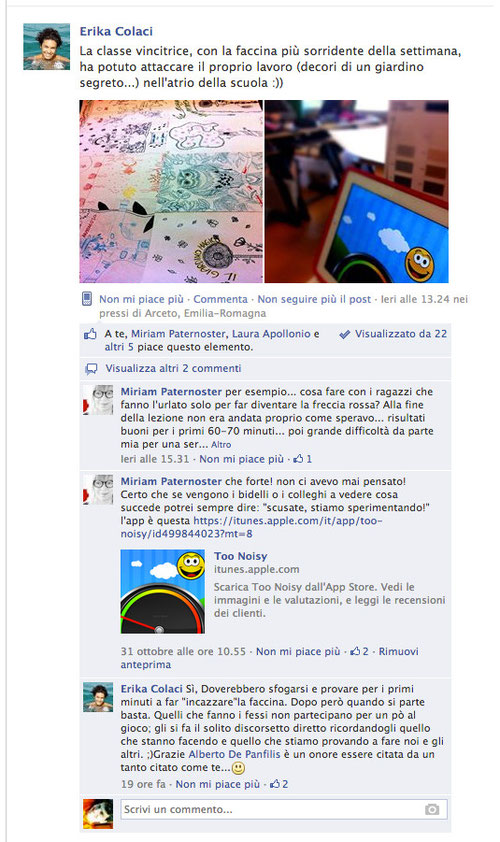
Task: Click the Commenta link under the post
Action: click(220, 299)
